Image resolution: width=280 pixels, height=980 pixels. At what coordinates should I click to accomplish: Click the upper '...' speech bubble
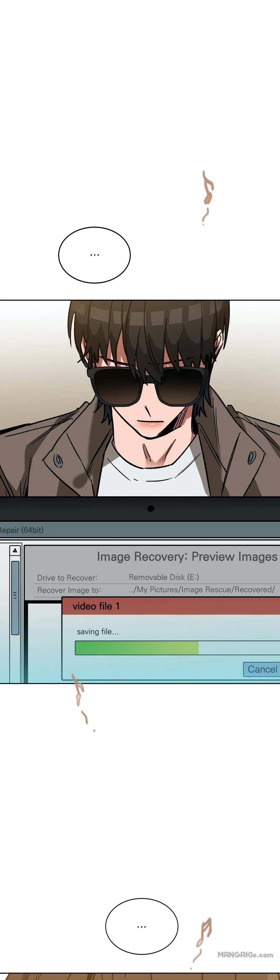[x=94, y=255]
